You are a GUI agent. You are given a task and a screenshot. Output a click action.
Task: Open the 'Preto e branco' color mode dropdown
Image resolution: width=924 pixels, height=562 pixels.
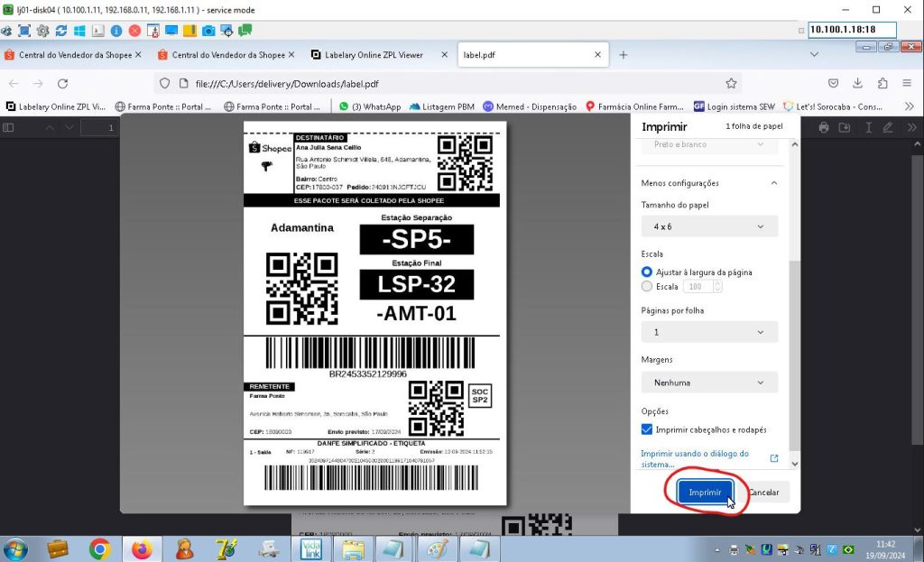pyautogui.click(x=709, y=144)
